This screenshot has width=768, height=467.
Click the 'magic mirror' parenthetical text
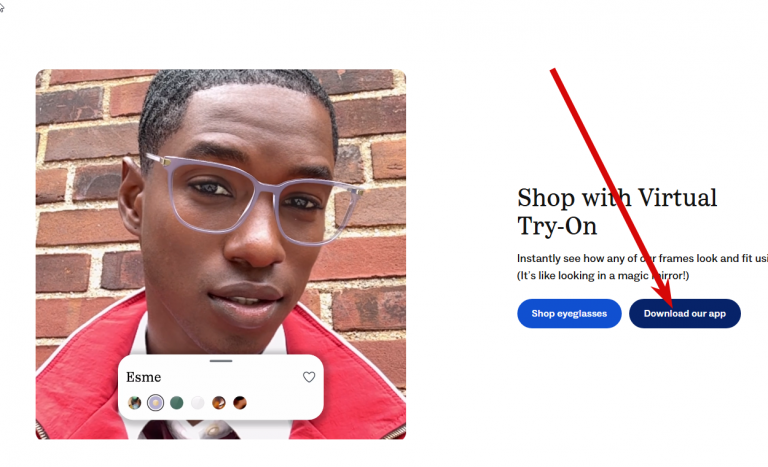(x=603, y=276)
